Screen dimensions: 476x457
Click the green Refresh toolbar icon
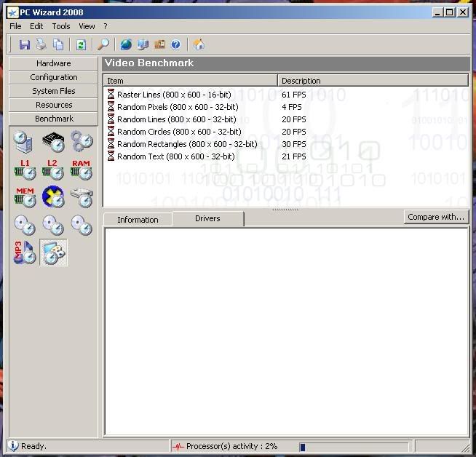tap(81, 44)
